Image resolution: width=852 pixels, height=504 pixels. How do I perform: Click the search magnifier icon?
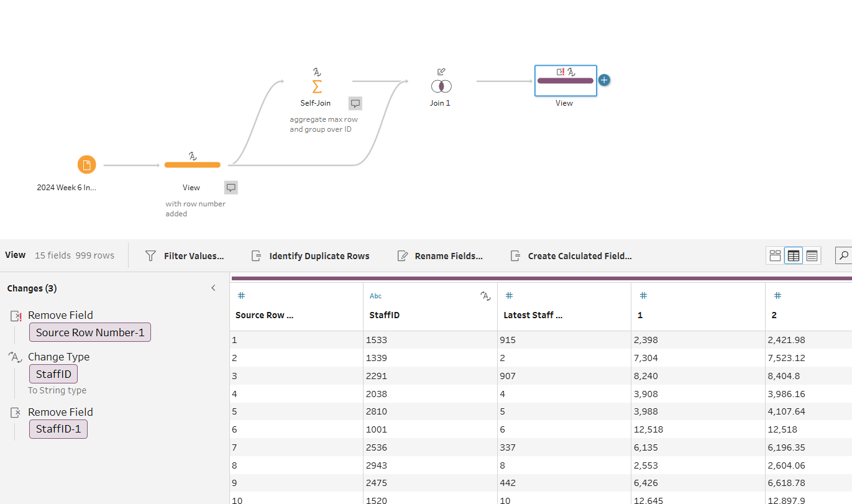point(843,255)
